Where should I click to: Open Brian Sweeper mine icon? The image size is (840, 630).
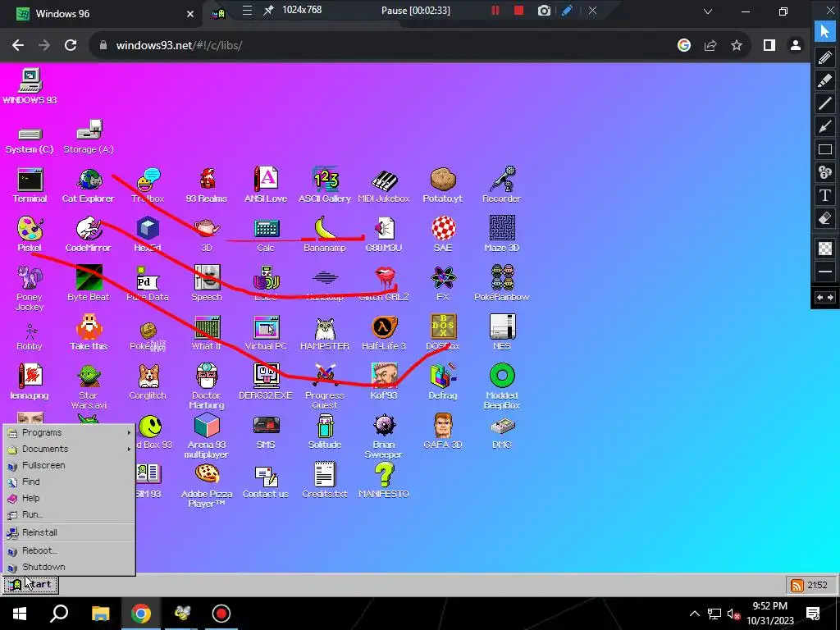point(384,436)
